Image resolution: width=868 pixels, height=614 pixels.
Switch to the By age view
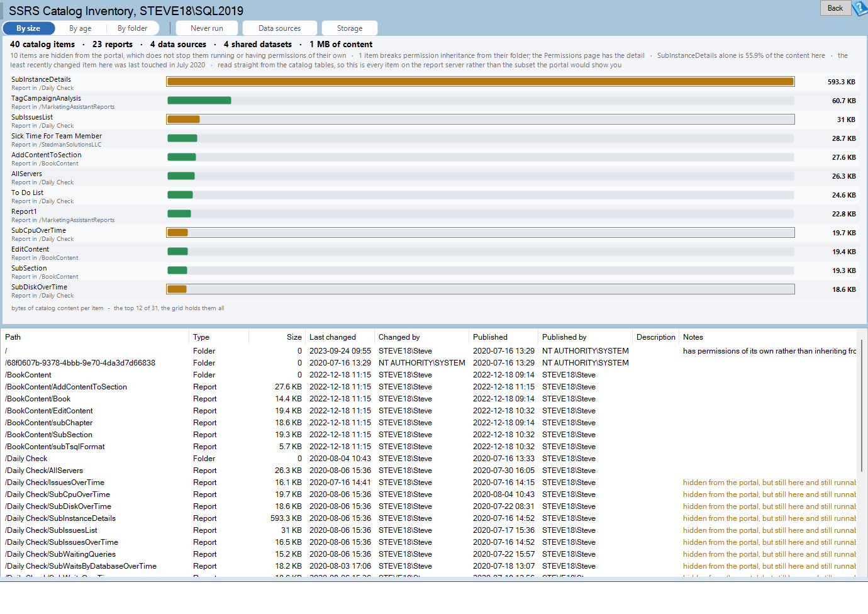coord(80,28)
